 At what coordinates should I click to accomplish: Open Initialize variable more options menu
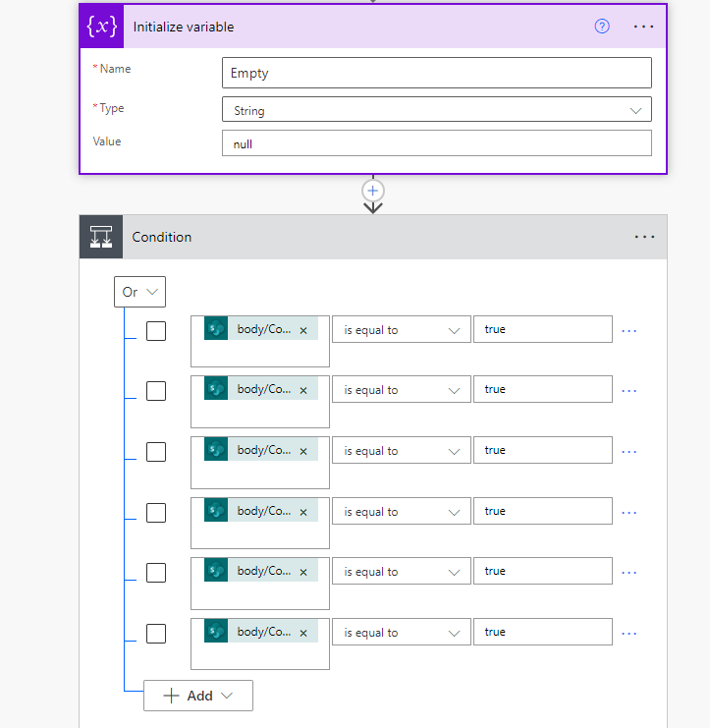pos(643,27)
